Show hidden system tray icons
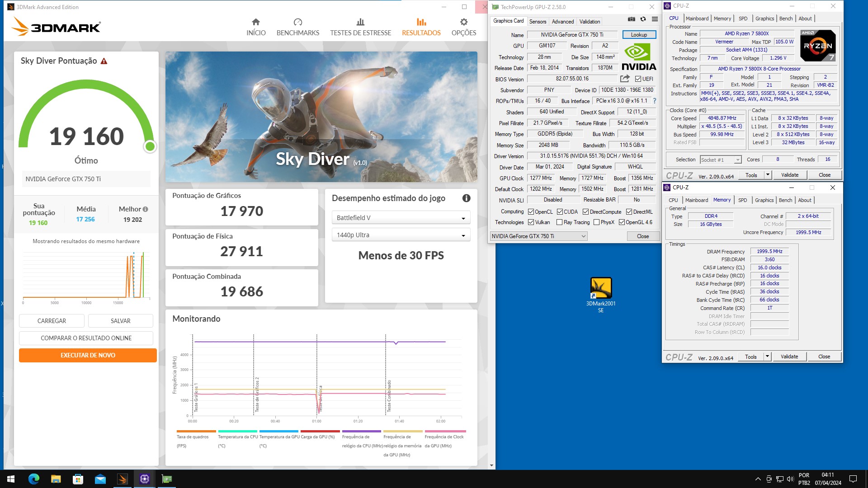The width and height of the screenshot is (868, 488). click(758, 479)
